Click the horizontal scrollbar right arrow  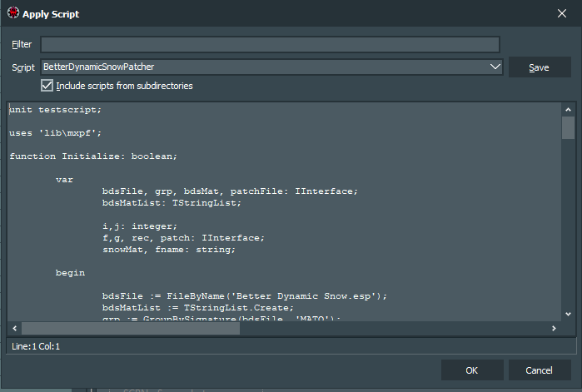(554, 328)
